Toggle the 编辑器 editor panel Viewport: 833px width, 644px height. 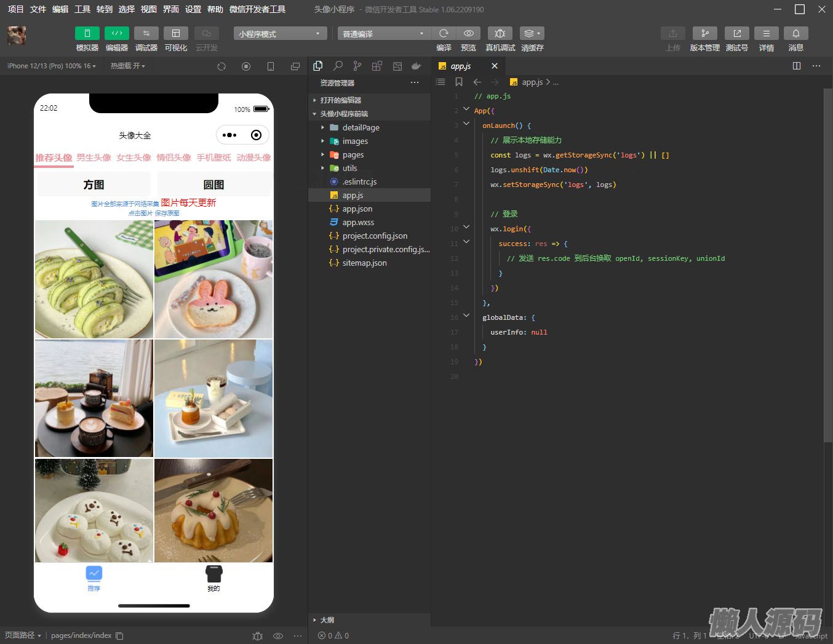click(x=117, y=33)
